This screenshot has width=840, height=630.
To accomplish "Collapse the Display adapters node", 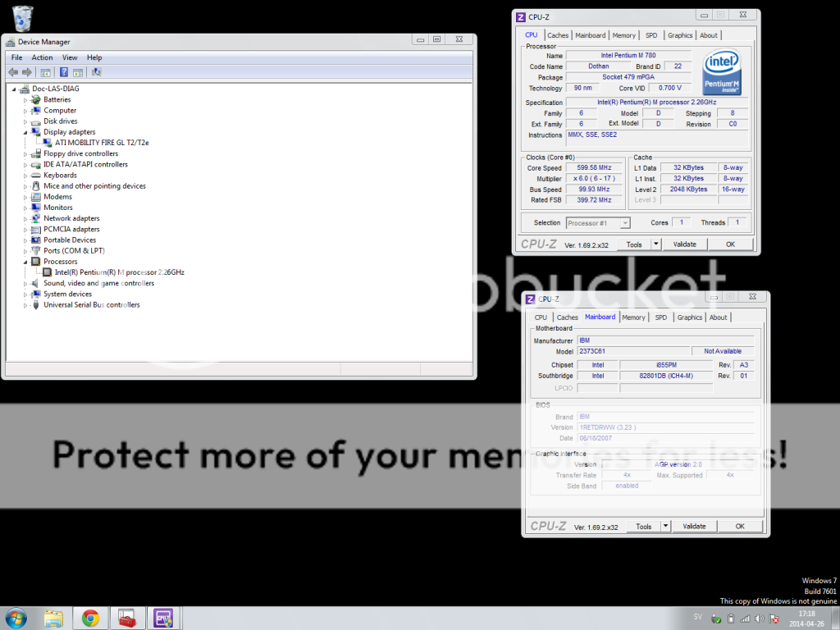I will coord(25,132).
